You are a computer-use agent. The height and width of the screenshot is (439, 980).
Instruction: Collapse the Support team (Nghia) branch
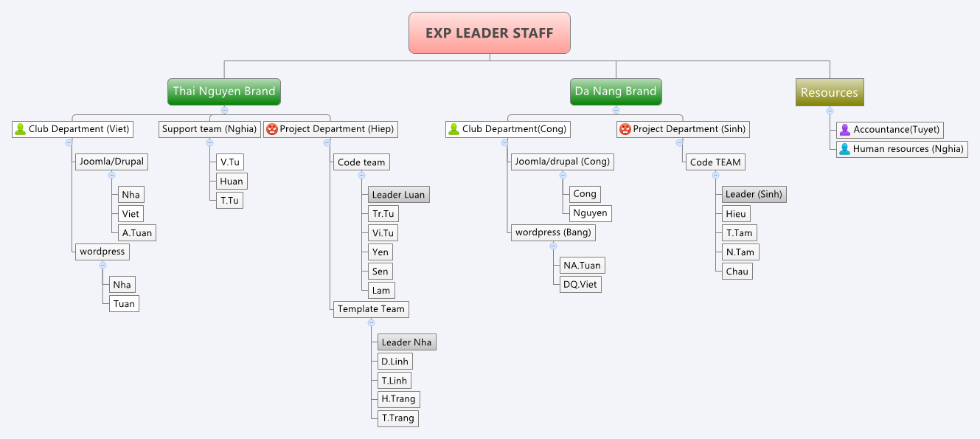coord(209,143)
